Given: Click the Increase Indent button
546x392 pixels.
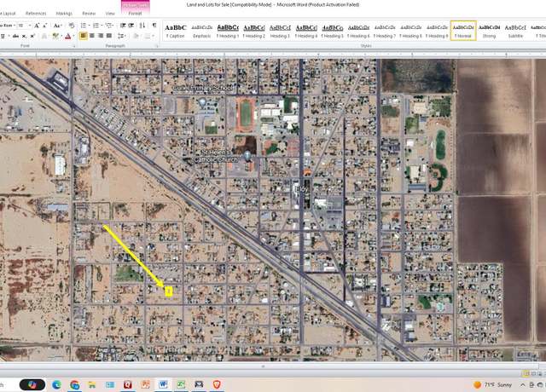Looking at the screenshot, I should click(131, 26).
